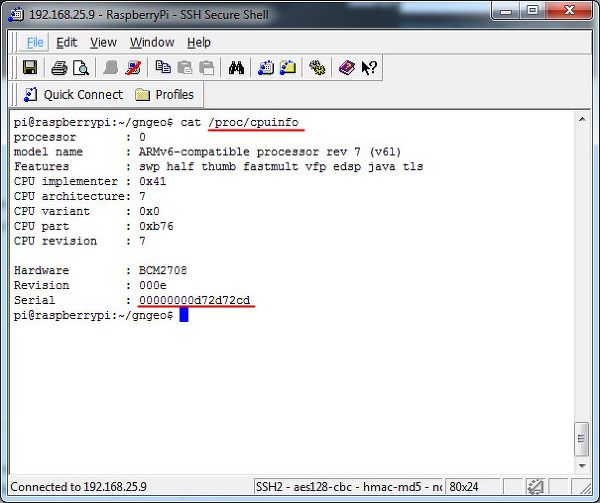The width and height of the screenshot is (600, 503).
Task: Click the scrollbar up arrow
Action: click(582, 120)
